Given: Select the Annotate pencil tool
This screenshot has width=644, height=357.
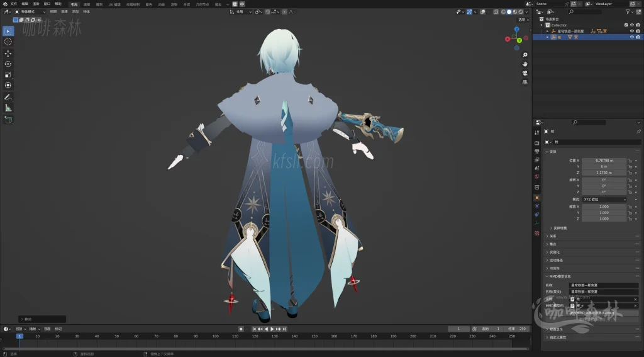Looking at the screenshot, I should point(8,98).
